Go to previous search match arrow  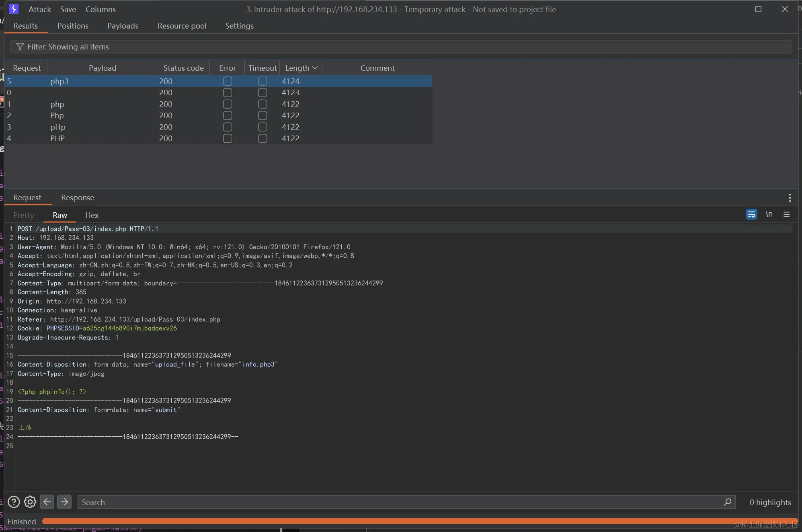click(x=47, y=502)
